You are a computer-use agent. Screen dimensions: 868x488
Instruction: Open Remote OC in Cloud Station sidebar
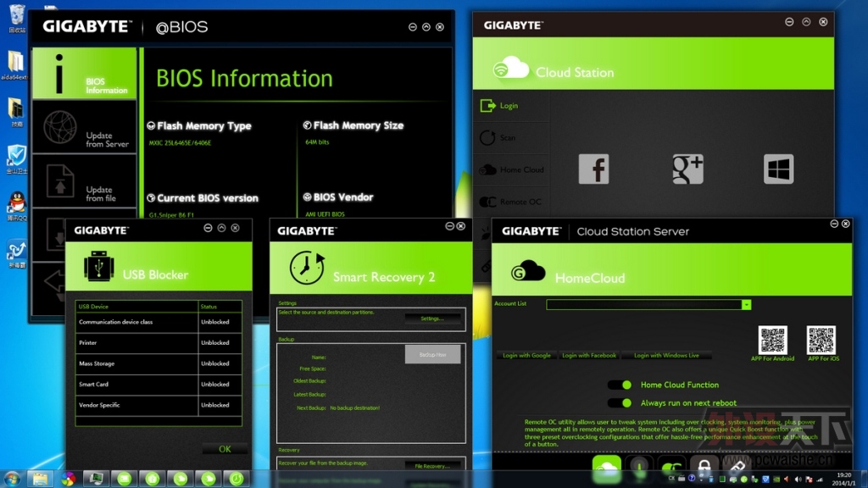coord(511,202)
